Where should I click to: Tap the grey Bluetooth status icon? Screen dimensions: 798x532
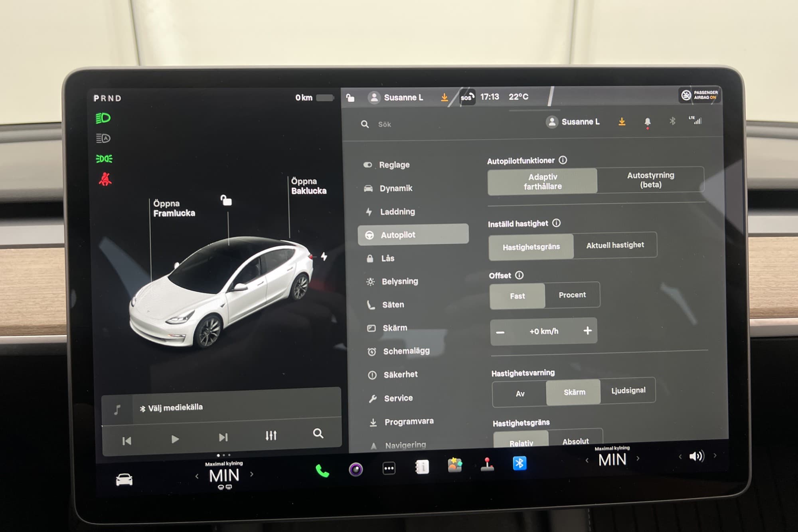pyautogui.click(x=672, y=121)
